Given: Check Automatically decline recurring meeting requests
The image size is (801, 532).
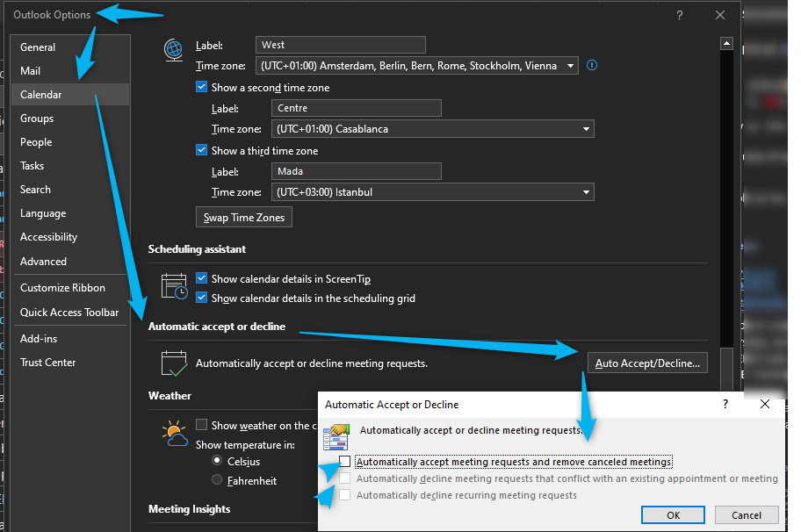Looking at the screenshot, I should [345, 495].
